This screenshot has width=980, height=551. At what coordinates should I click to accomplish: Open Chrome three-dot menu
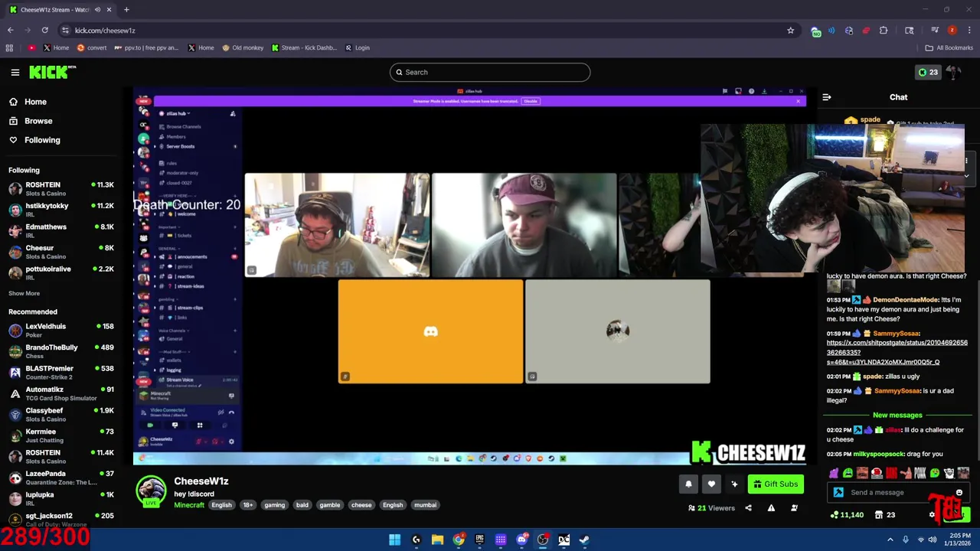[x=969, y=31]
